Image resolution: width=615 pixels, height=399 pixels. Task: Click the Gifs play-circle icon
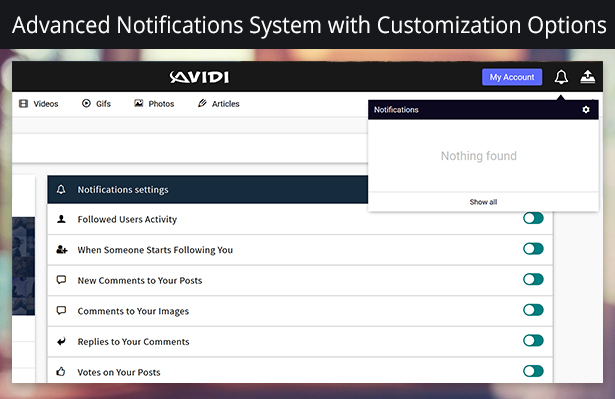[86, 103]
